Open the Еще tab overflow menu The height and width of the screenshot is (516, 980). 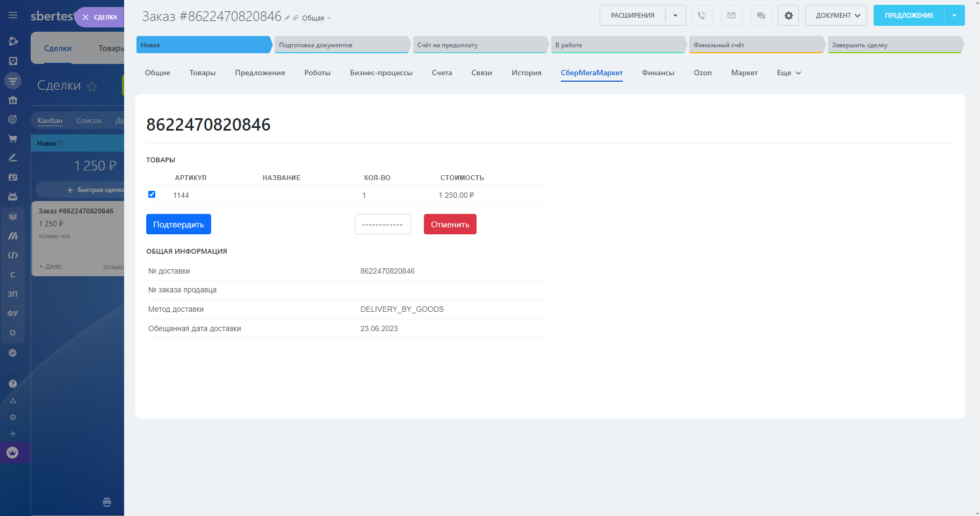pos(789,73)
